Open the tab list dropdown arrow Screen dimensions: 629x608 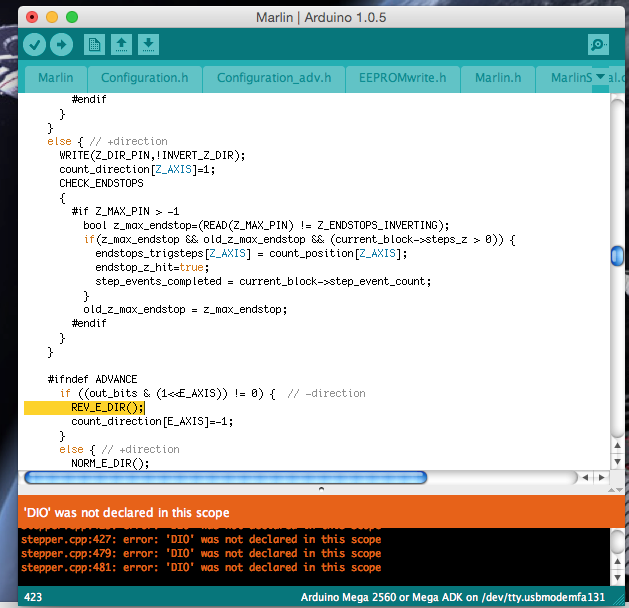coord(600,77)
